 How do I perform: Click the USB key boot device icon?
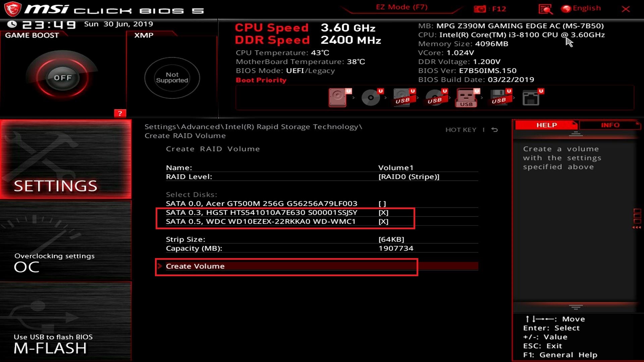pyautogui.click(x=466, y=98)
